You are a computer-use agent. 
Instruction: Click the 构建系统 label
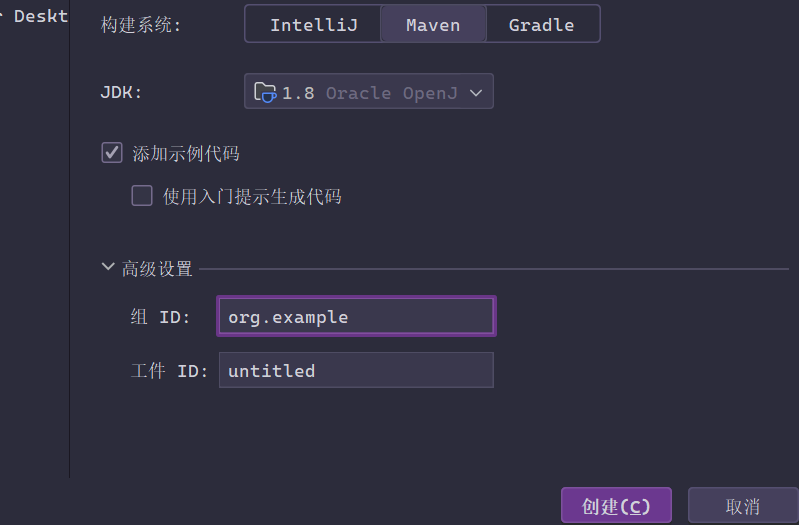pos(141,26)
